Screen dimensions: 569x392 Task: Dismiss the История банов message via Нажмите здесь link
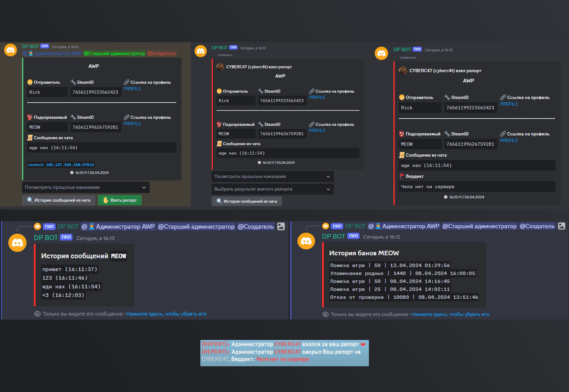point(450,314)
